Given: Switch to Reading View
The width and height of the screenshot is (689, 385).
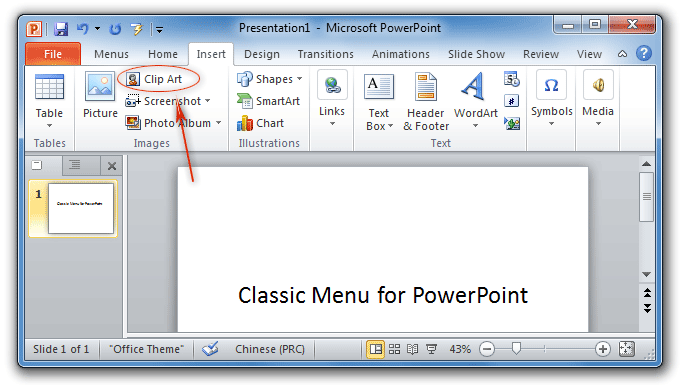Looking at the screenshot, I should 413,349.
